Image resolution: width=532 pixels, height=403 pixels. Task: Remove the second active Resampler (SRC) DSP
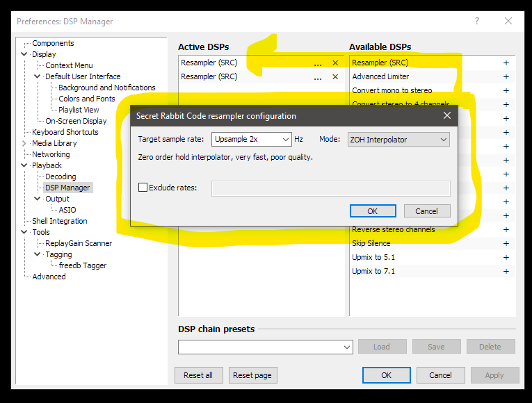click(335, 77)
